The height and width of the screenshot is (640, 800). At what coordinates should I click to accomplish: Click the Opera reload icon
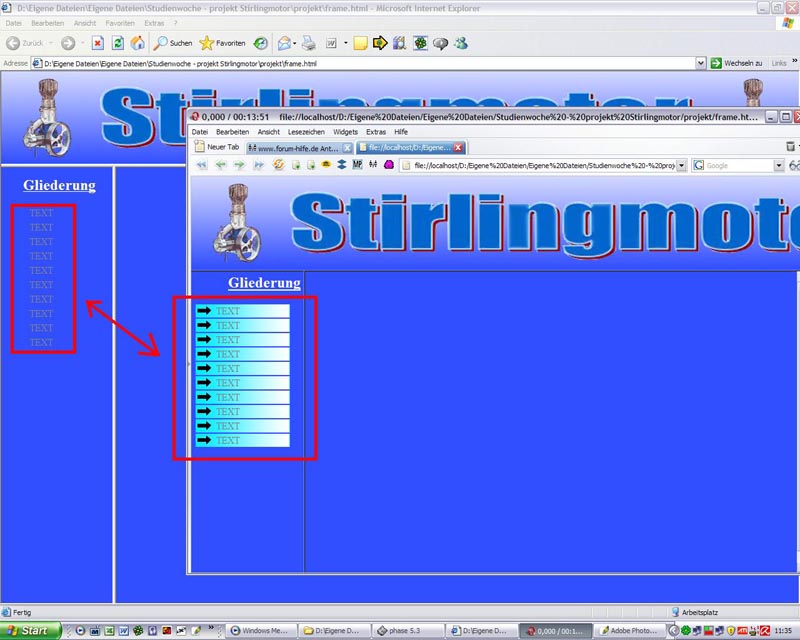click(279, 165)
